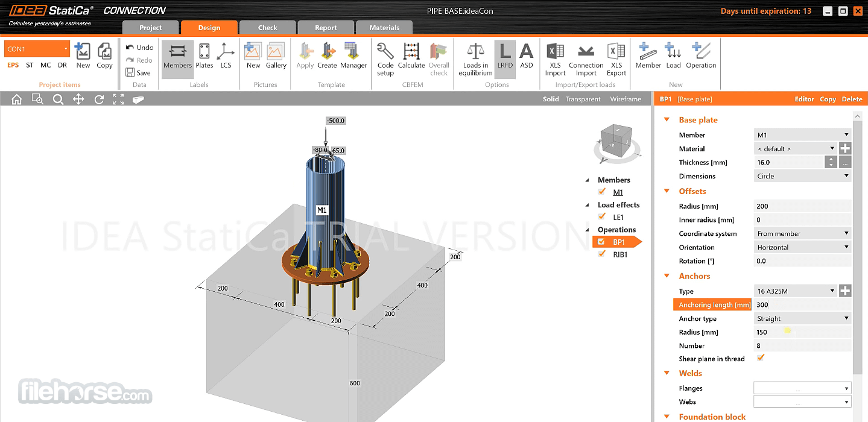Screen dimensions: 868x422
Task: Collapse the Anchors section
Action: pos(667,276)
